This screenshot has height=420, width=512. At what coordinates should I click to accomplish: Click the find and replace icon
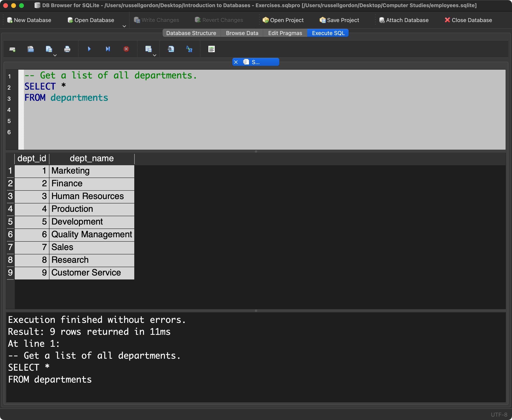click(x=189, y=49)
